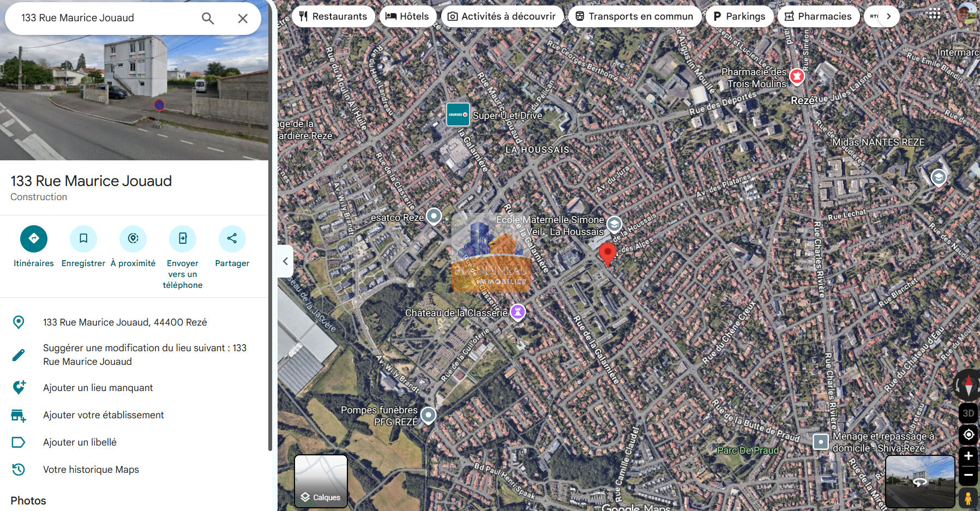Center the map on my location
980x511 pixels.
coord(969,435)
